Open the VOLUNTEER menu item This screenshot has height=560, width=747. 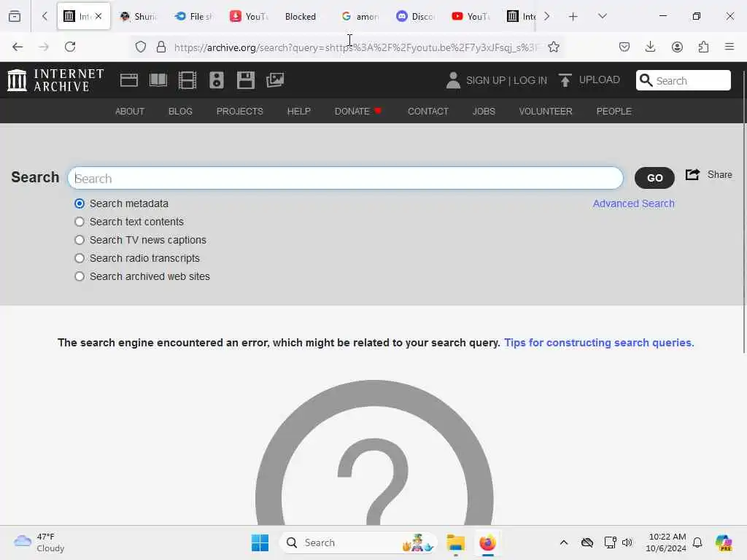[x=546, y=112]
